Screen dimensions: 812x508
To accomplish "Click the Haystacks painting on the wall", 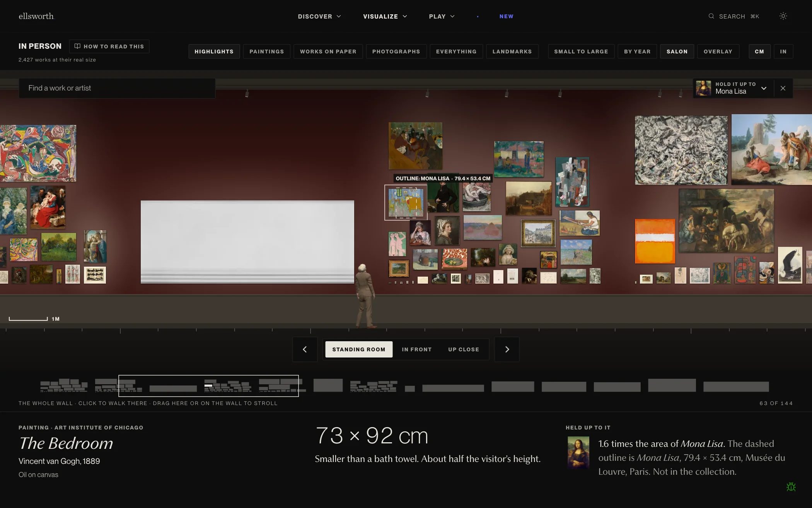I will pyautogui.click(x=483, y=227).
